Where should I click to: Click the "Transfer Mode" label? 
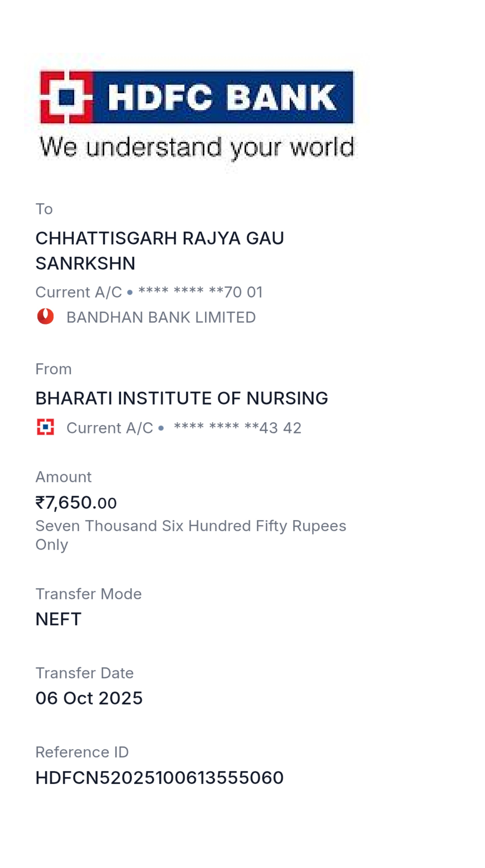88,594
